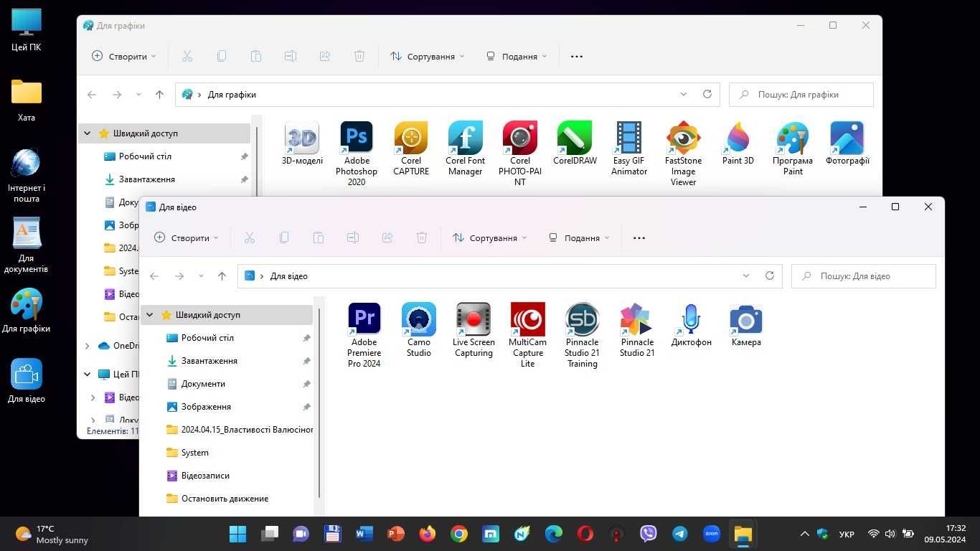The width and height of the screenshot is (980, 551).
Task: Select MultiCam Capture Lite shortcut
Action: 528,335
